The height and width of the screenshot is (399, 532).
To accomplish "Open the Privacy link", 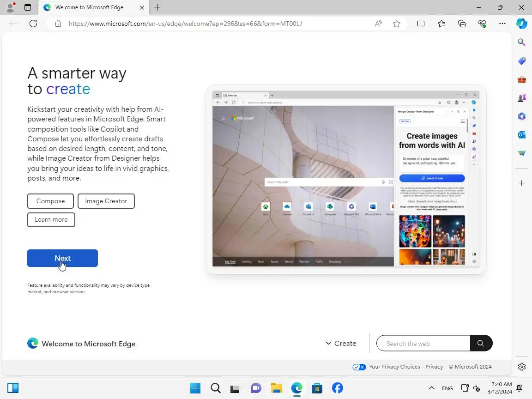I will click(434, 367).
